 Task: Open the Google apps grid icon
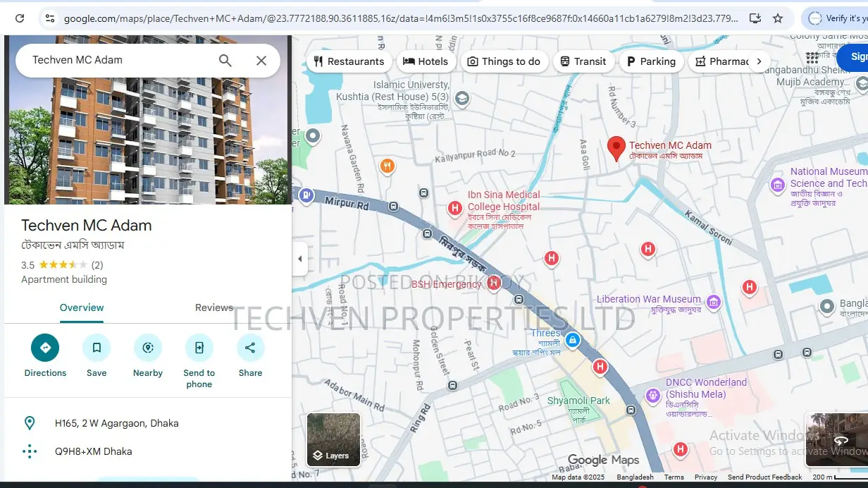812,57
